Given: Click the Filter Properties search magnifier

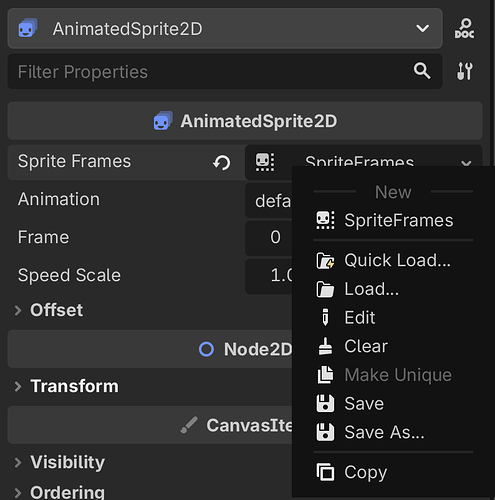Looking at the screenshot, I should [422, 71].
